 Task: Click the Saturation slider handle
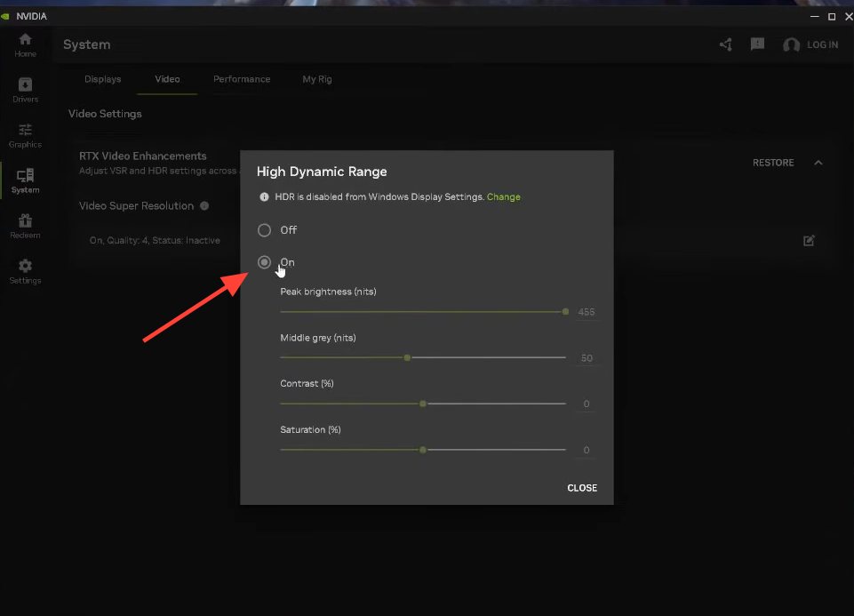[x=423, y=450]
